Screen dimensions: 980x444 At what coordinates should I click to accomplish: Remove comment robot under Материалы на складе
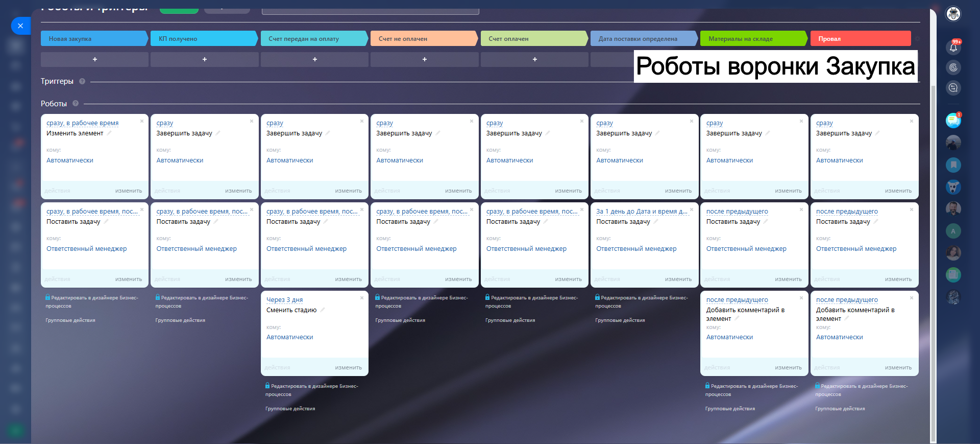[801, 298]
